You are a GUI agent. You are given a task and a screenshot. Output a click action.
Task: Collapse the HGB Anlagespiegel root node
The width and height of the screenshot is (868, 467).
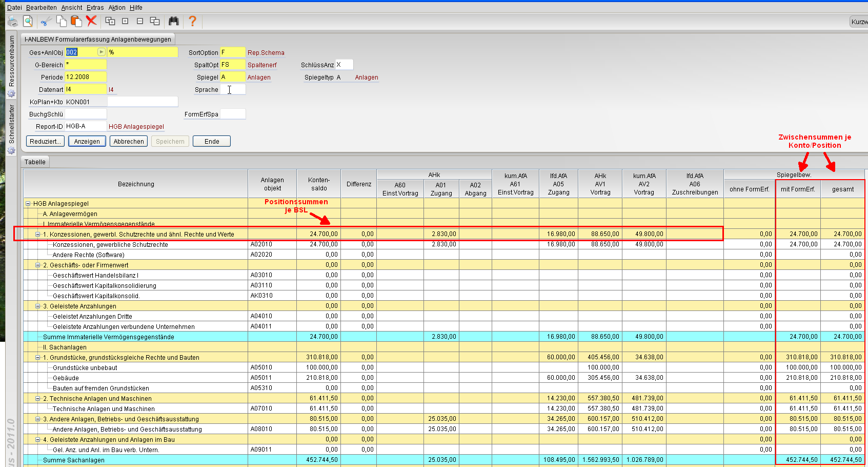coord(28,204)
